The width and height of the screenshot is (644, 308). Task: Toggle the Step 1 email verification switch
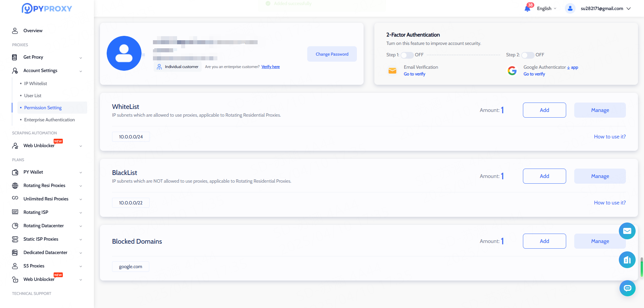[407, 55]
